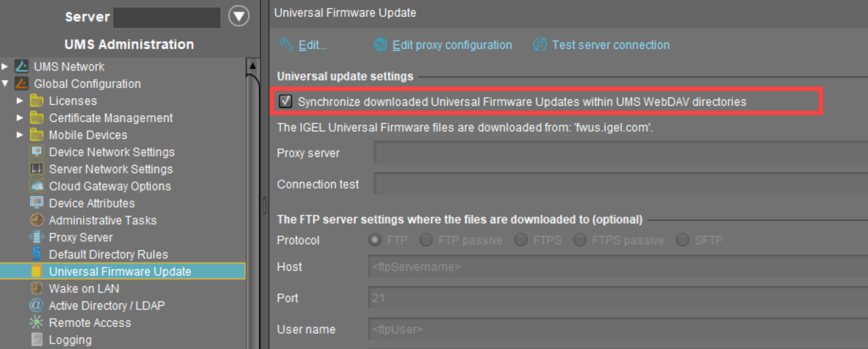
Task: Click the Remote Access icon
Action: click(x=37, y=322)
